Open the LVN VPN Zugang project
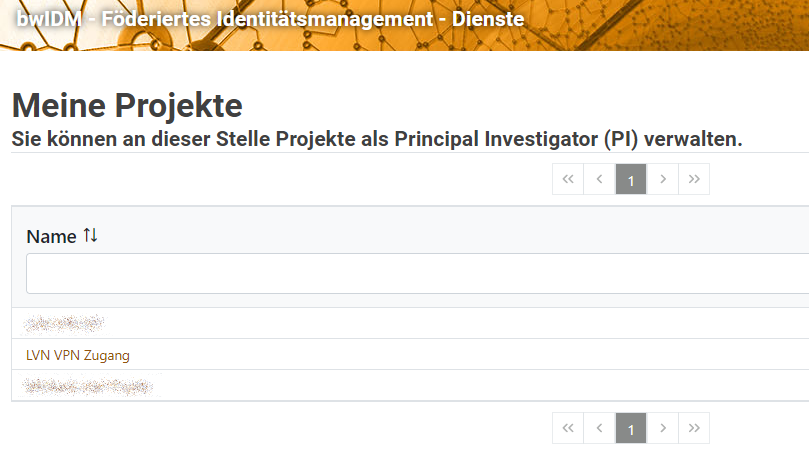 pos(78,355)
